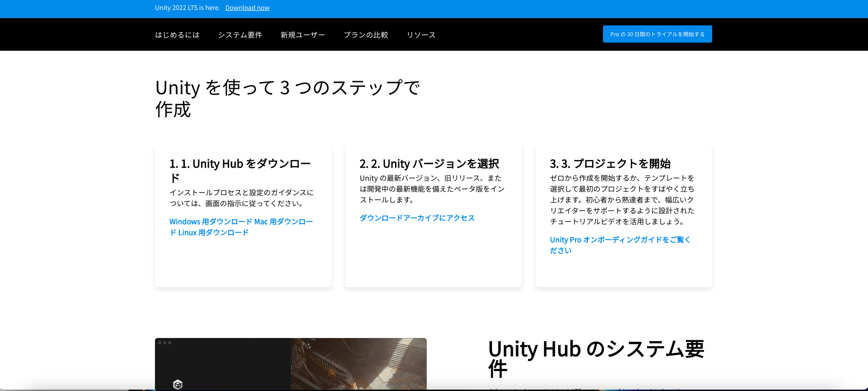This screenshot has width=868, height=391.
Task: Click heading 3. プロジェクトを開始
Action: point(610,164)
